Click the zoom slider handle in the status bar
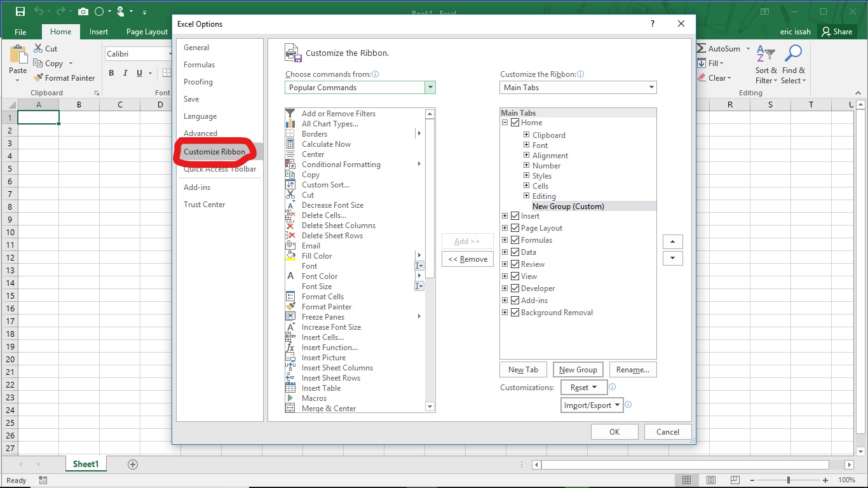868x488 pixels. [789, 480]
